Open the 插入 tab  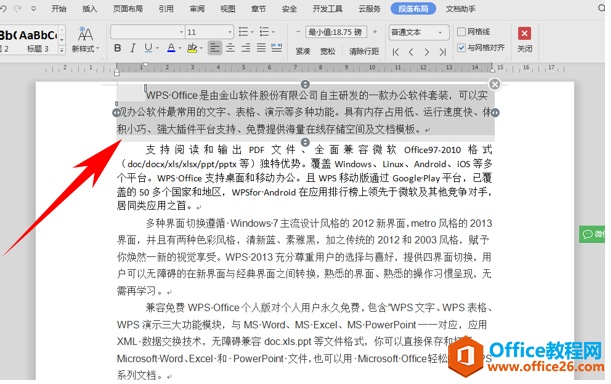[90, 9]
